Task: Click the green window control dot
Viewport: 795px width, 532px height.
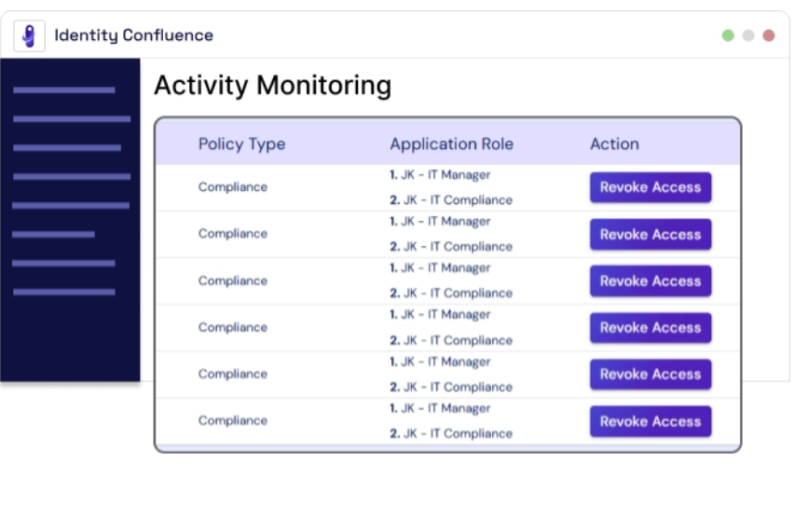Action: (x=728, y=35)
